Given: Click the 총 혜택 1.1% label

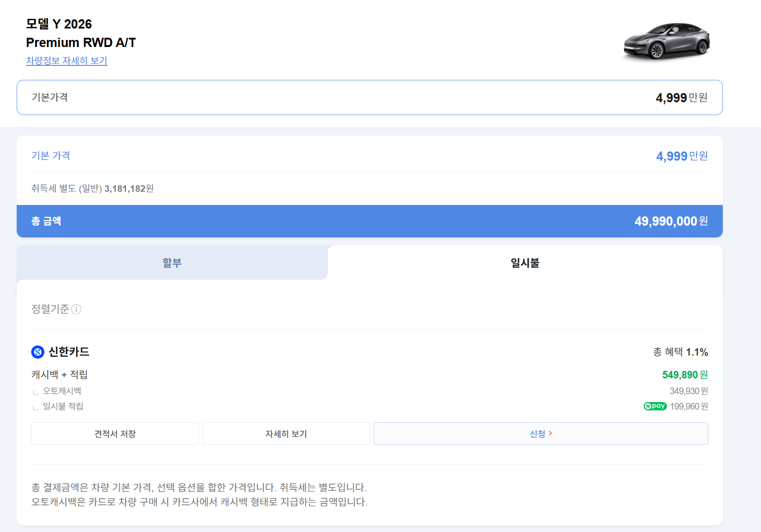Looking at the screenshot, I should [x=681, y=352].
